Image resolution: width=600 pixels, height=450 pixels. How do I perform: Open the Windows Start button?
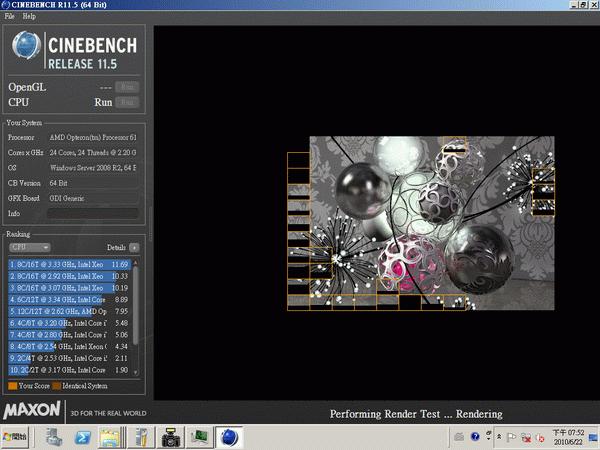(x=15, y=437)
